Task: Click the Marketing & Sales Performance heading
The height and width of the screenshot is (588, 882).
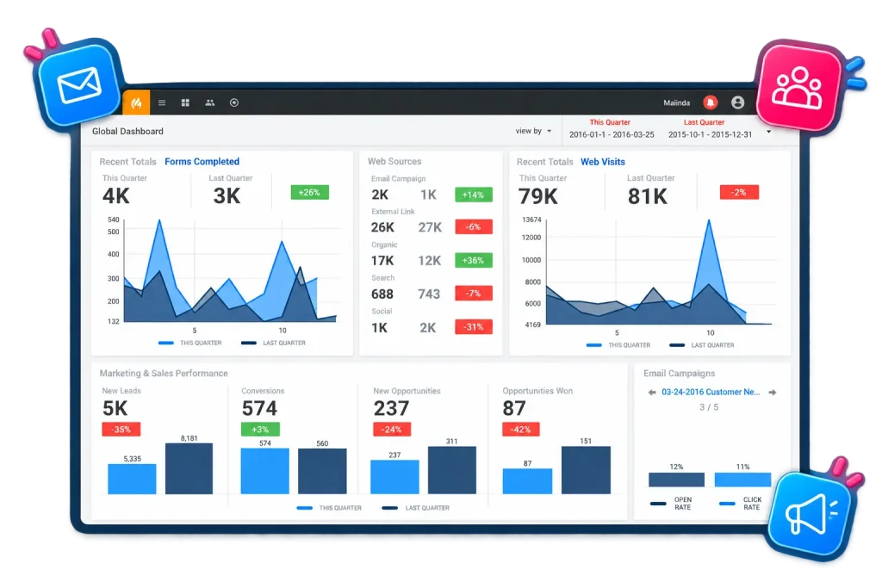Action: [164, 374]
